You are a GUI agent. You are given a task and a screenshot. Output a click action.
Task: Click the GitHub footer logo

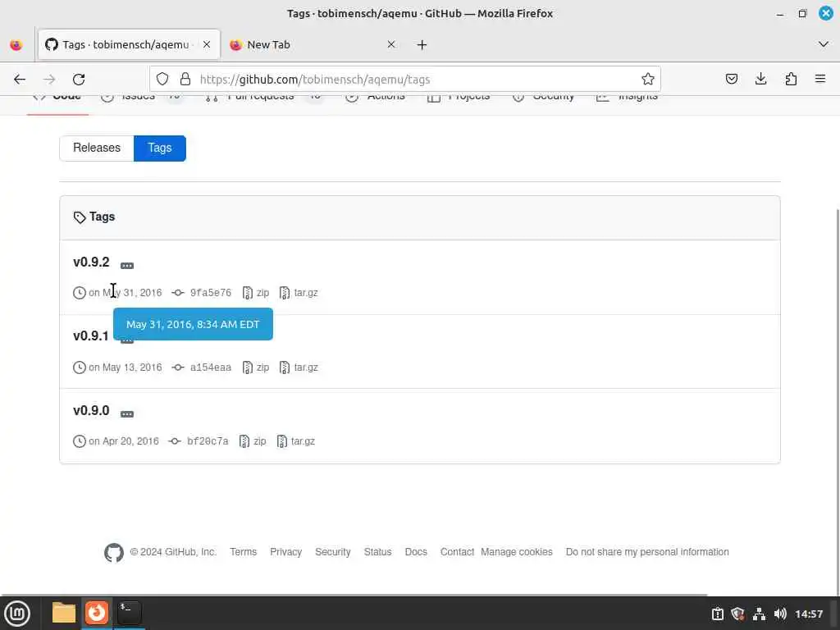coord(113,552)
